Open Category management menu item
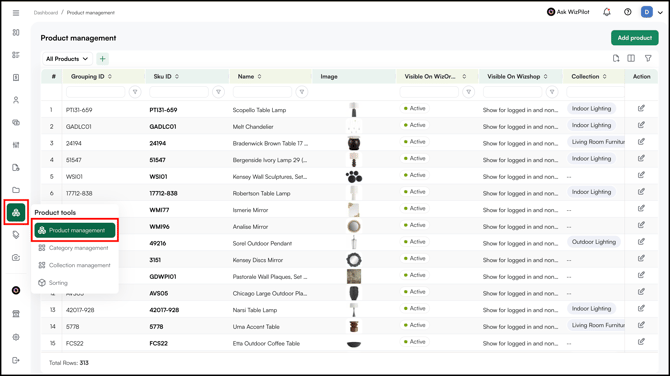The height and width of the screenshot is (376, 670). (x=73, y=248)
